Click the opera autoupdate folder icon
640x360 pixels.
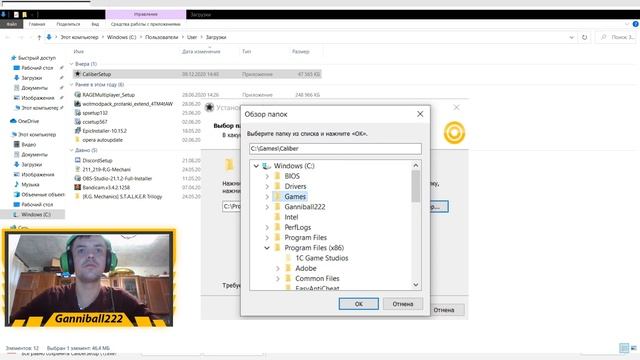pyautogui.click(x=78, y=140)
